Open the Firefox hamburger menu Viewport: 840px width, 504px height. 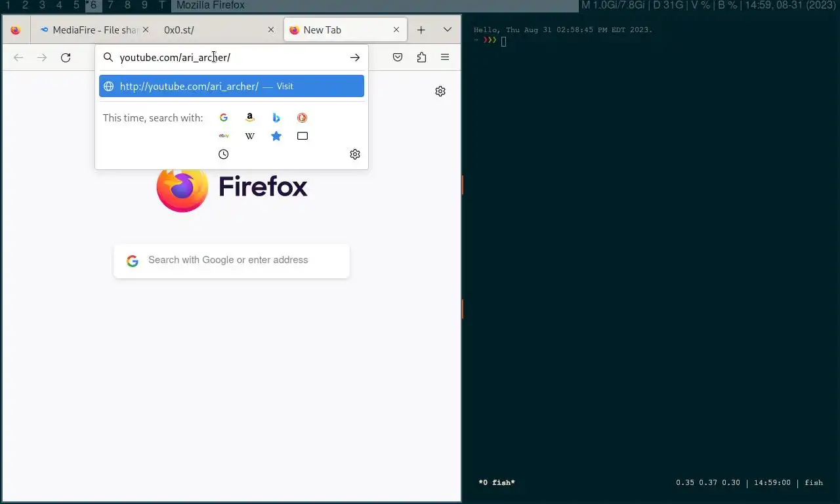click(445, 58)
